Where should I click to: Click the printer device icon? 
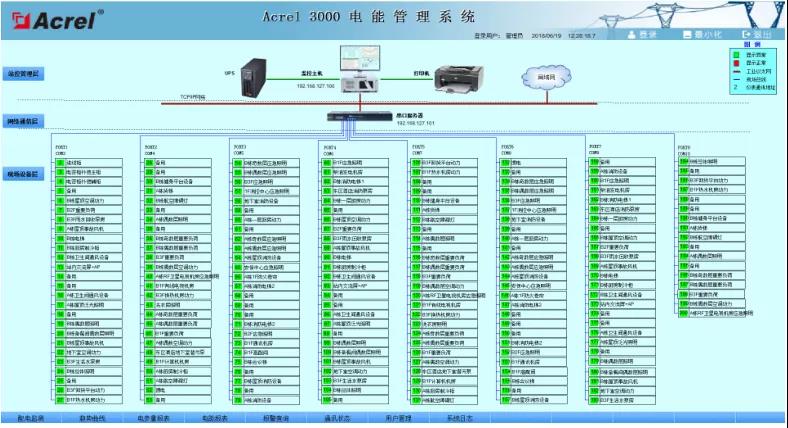(x=458, y=78)
